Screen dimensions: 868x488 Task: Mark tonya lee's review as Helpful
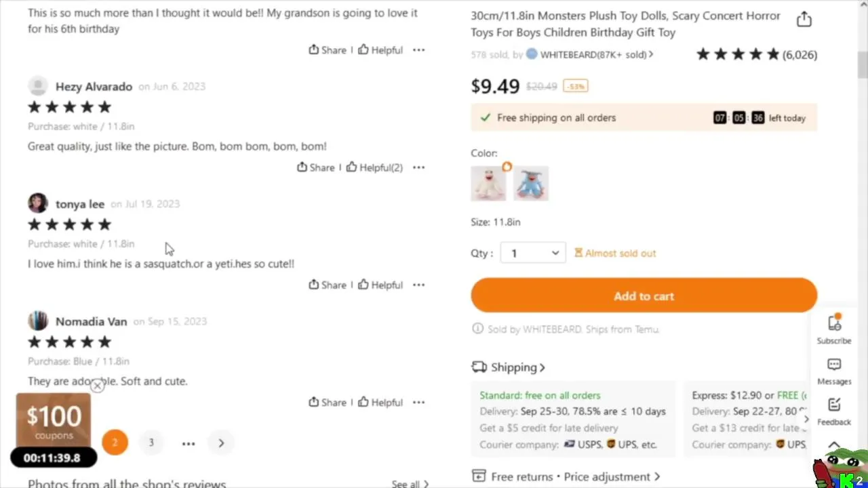[x=380, y=285]
